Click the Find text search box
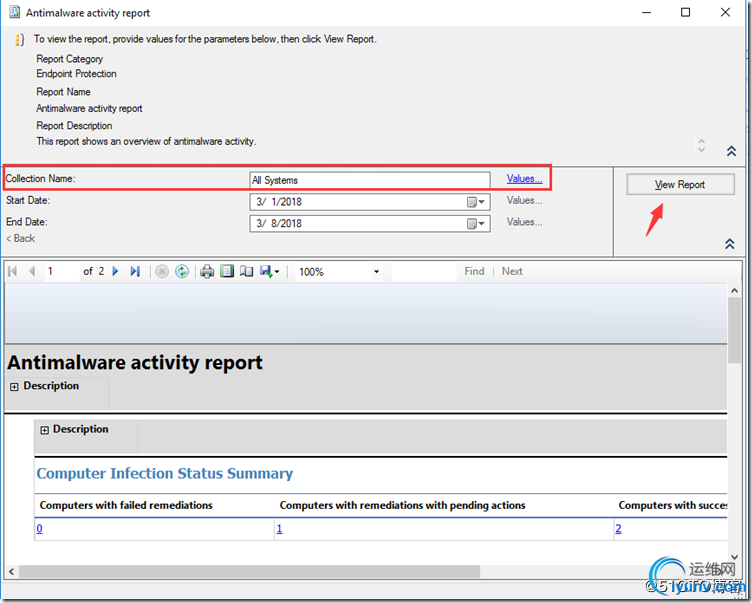Viewport: 752px width, 603px height. point(424,272)
